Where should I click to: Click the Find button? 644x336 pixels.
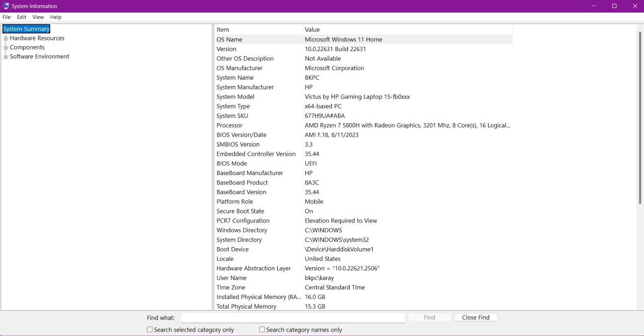click(x=429, y=317)
